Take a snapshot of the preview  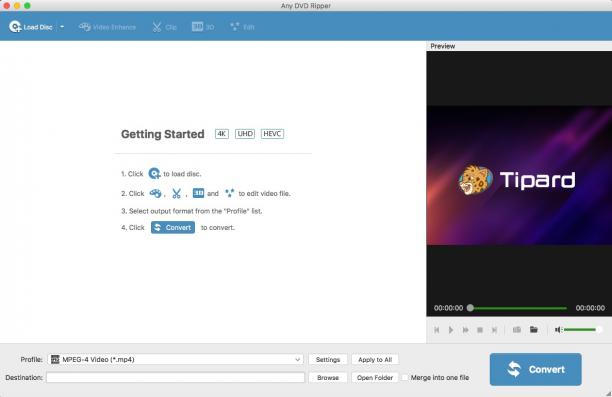pyautogui.click(x=517, y=330)
